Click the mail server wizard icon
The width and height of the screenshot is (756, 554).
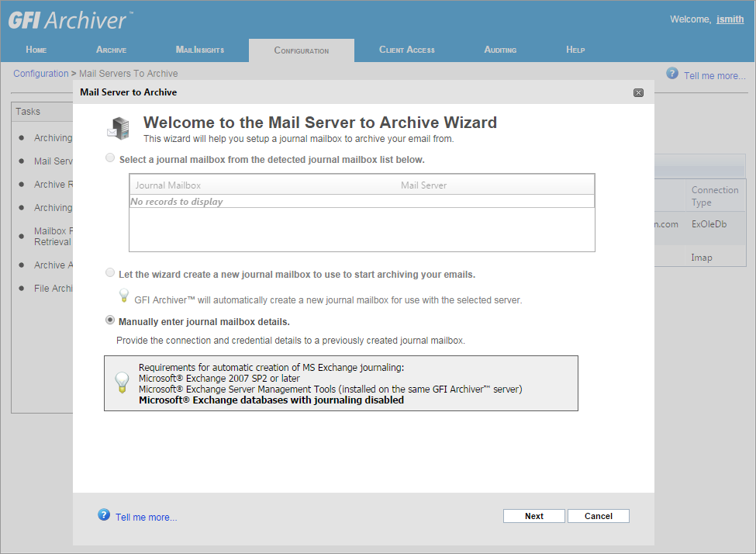pos(118,128)
